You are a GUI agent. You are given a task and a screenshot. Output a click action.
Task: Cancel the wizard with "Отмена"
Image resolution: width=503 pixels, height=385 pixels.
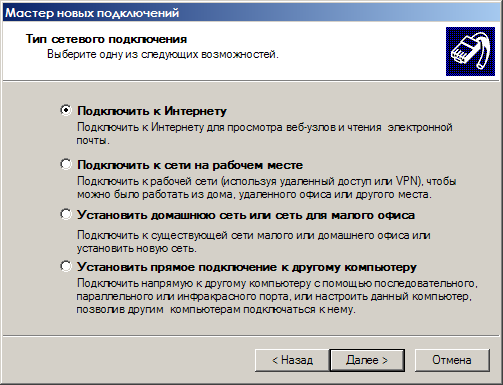[x=452, y=360]
